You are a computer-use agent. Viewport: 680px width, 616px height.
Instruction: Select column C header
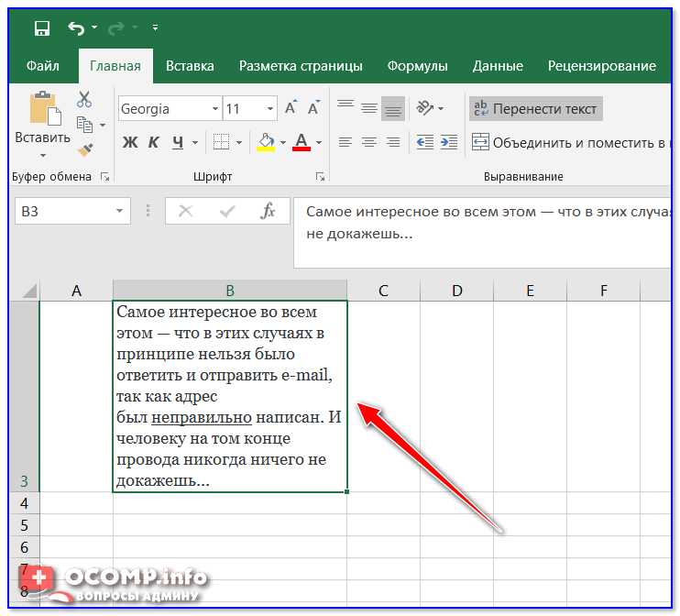pyautogui.click(x=383, y=291)
